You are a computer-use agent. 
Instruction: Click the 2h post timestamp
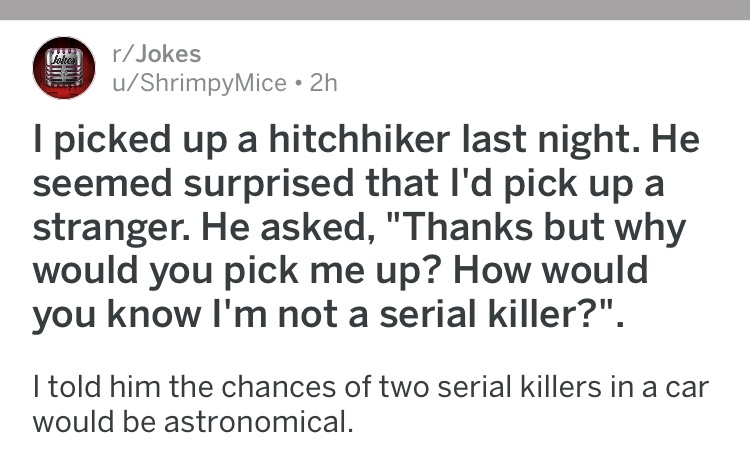(324, 83)
